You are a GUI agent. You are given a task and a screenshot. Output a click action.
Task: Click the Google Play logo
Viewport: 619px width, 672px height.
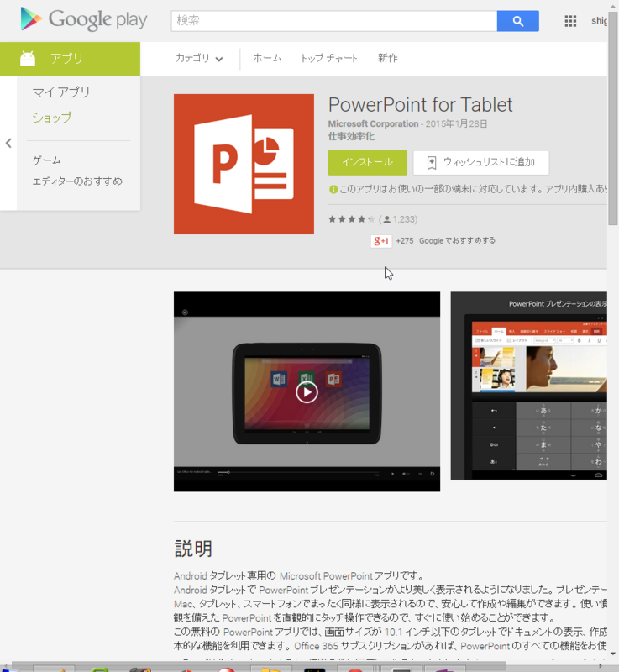tap(83, 19)
